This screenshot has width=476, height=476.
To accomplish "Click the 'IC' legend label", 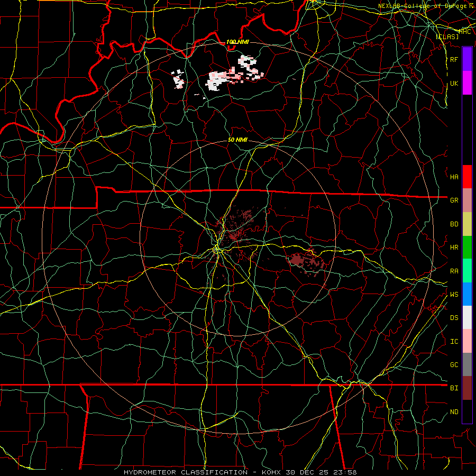I will point(454,341).
